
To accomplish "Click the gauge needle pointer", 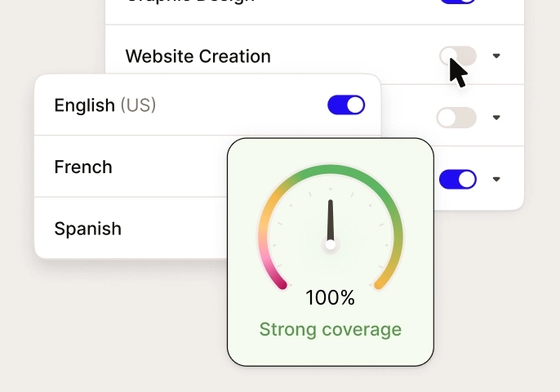I will tap(331, 220).
